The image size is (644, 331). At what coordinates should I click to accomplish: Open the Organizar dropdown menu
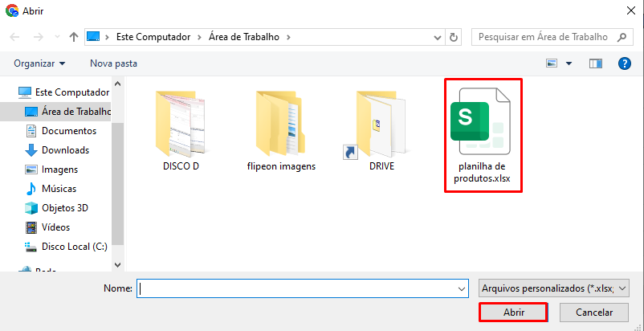(x=39, y=63)
